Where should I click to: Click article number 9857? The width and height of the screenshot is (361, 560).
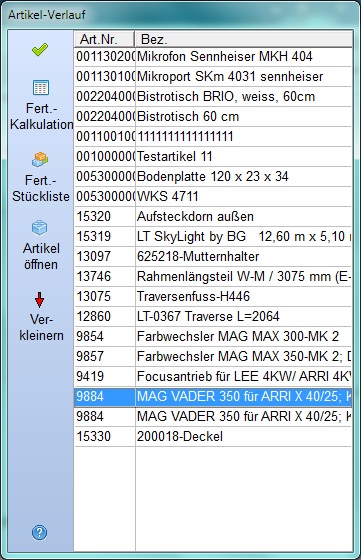(90, 356)
